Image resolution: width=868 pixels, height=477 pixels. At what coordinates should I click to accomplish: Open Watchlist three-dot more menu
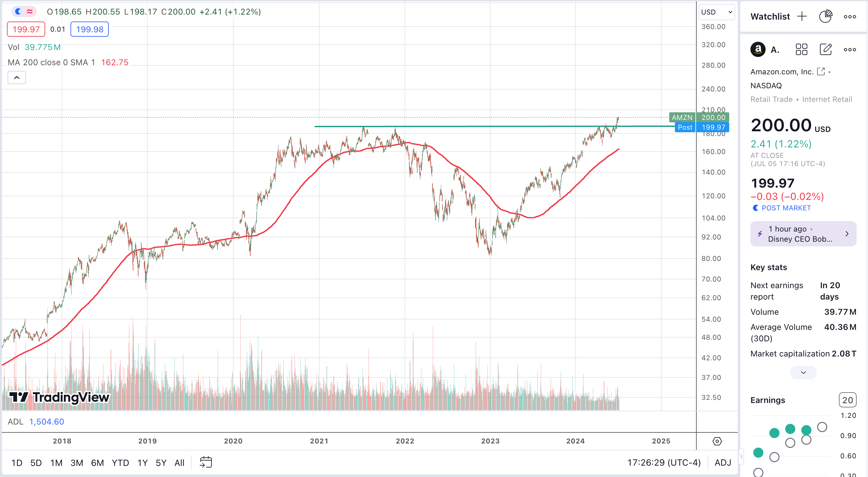tap(849, 16)
